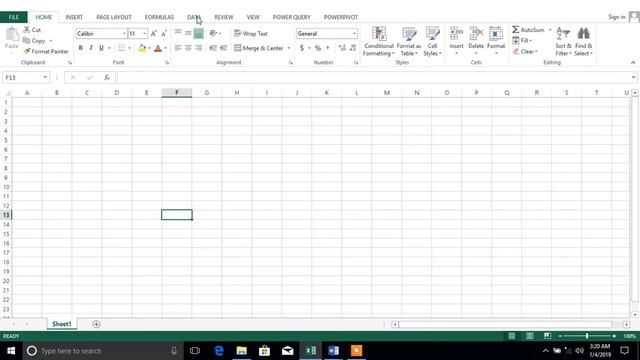Toggle Wrap Text
Viewport: 640px width, 360px height.
[251, 33]
